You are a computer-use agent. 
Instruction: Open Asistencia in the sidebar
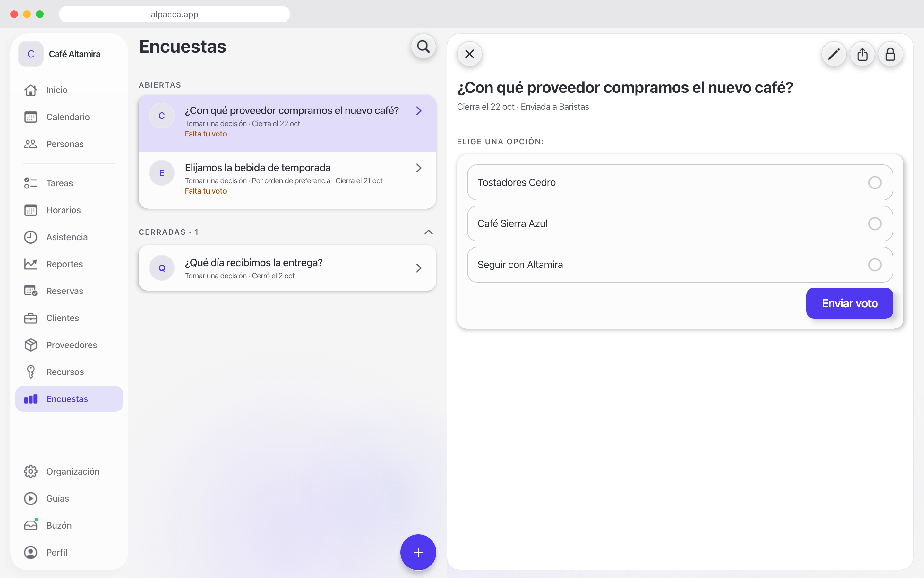pyautogui.click(x=69, y=237)
